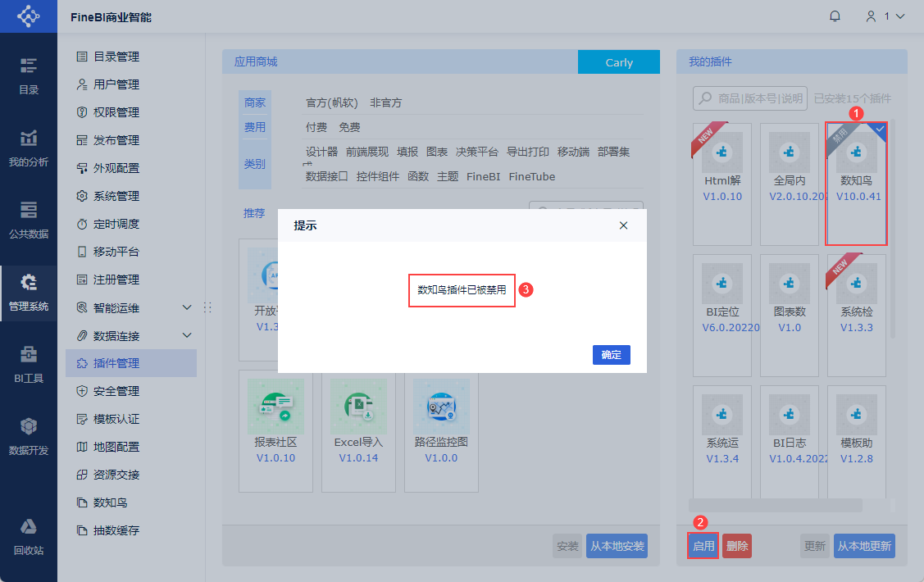Select the 模板助 installed plugin
The height and width of the screenshot is (582, 924).
pos(856,442)
